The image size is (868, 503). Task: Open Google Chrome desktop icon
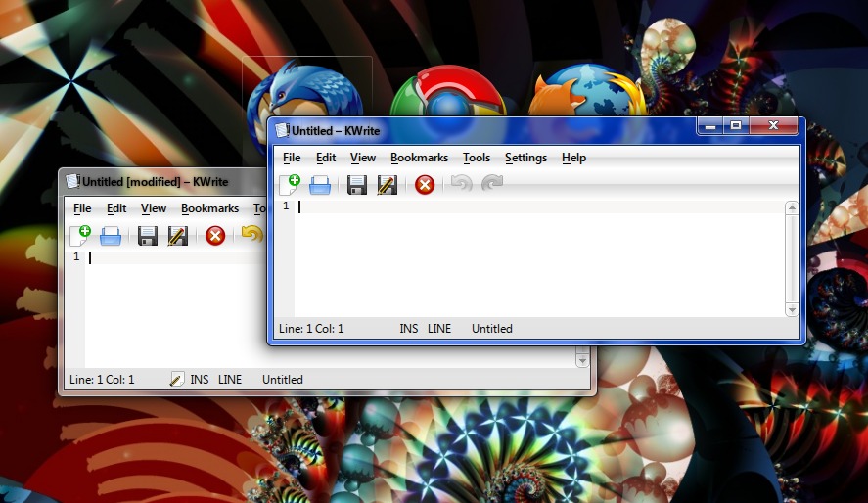448,91
